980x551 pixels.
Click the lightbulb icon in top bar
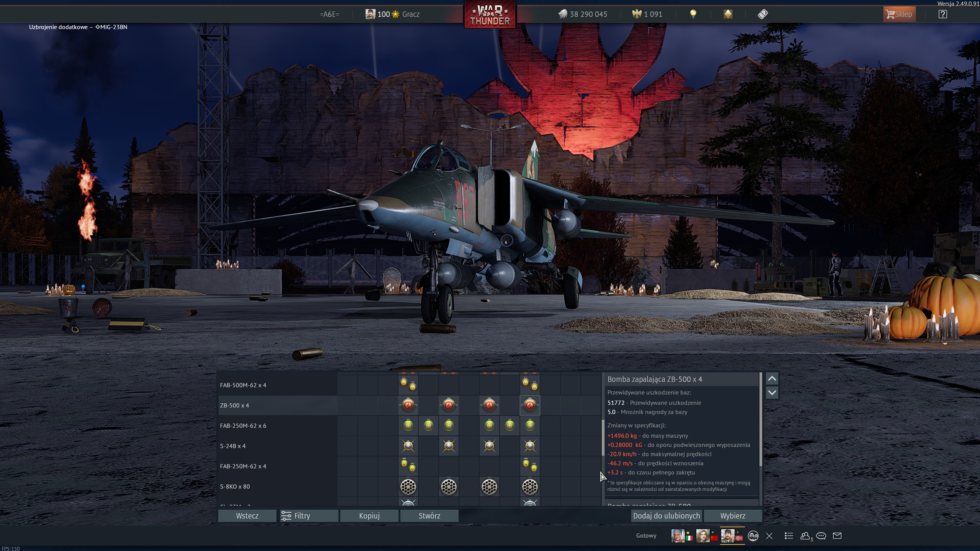pos(693,14)
